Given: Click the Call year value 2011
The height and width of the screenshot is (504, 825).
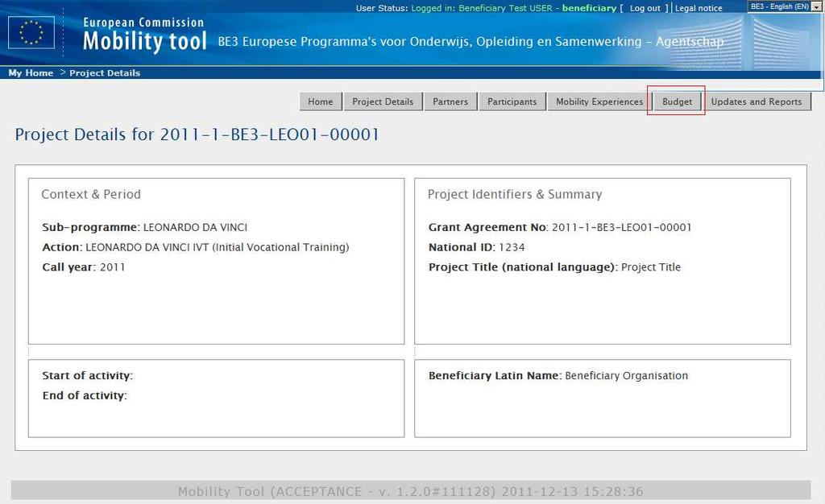Looking at the screenshot, I should pyautogui.click(x=112, y=267).
